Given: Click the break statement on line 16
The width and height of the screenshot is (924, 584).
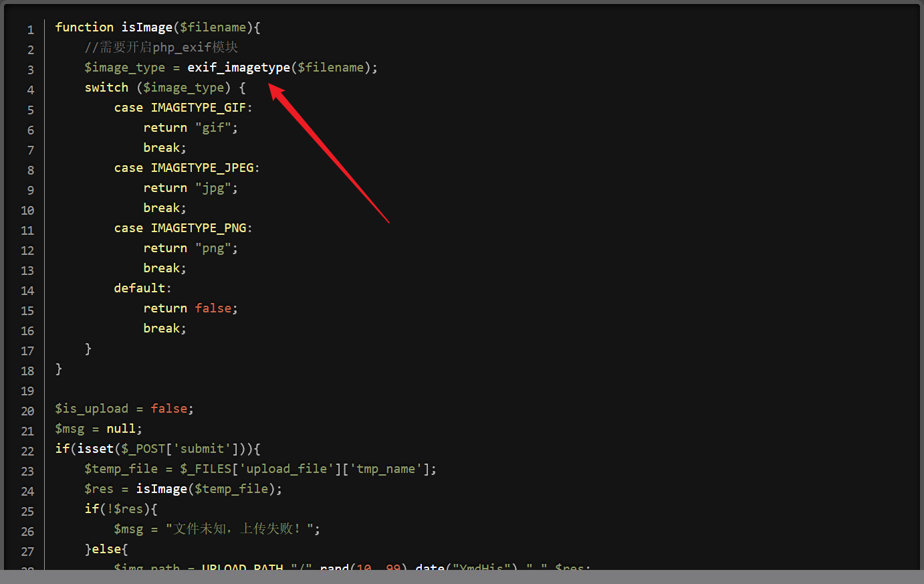Looking at the screenshot, I should (x=164, y=328).
